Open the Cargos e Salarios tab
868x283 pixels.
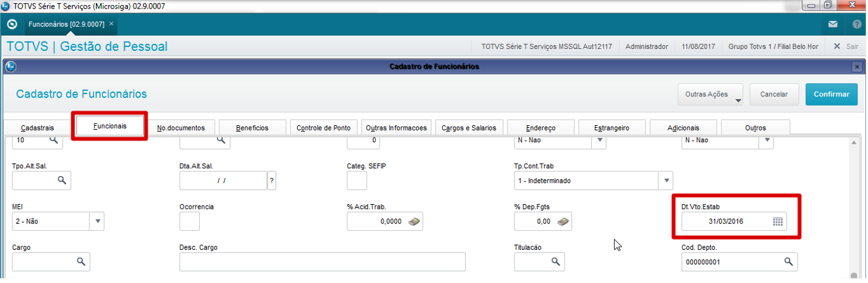[468, 128]
